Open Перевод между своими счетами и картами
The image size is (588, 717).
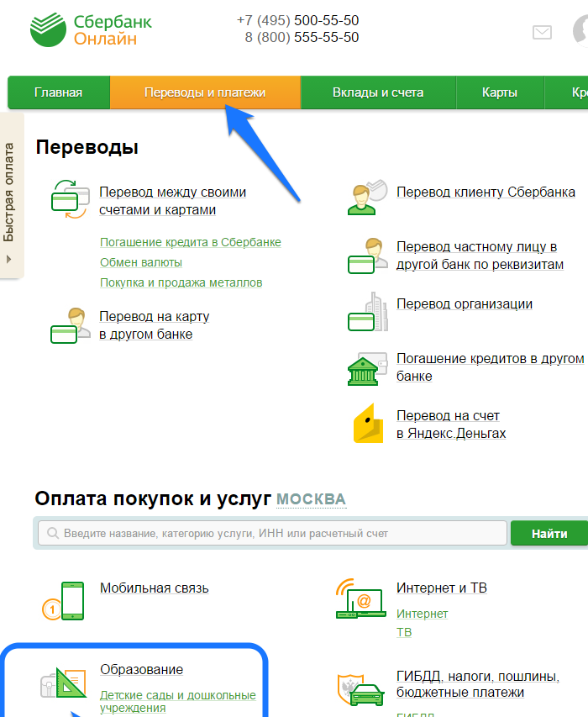click(173, 201)
